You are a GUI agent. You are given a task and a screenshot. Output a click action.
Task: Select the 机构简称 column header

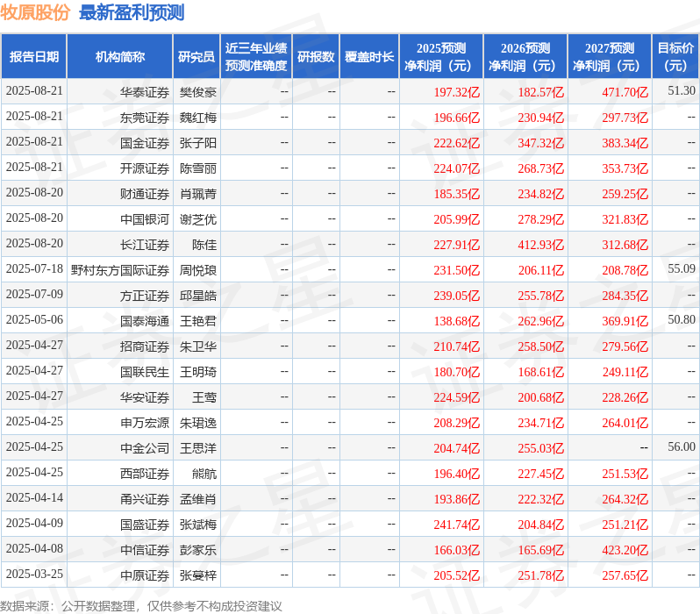point(119,57)
